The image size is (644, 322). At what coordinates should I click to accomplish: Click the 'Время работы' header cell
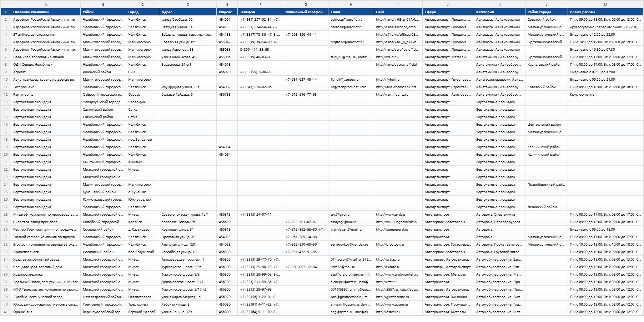(605, 12)
